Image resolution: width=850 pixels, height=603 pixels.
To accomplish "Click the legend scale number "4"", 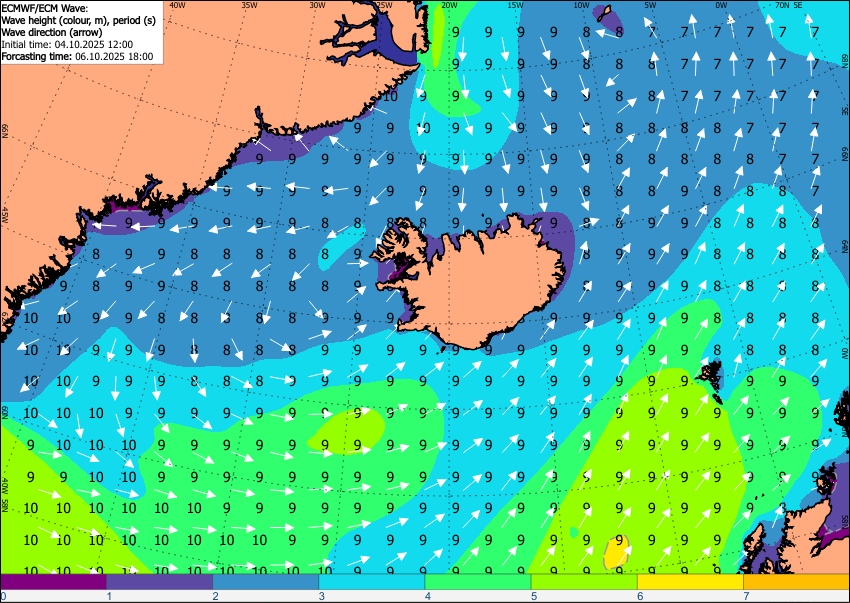I will [x=428, y=596].
